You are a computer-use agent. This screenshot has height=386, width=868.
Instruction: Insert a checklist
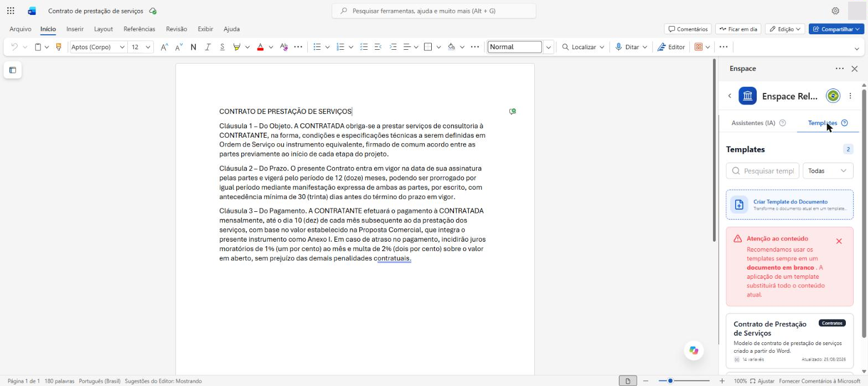(364, 47)
